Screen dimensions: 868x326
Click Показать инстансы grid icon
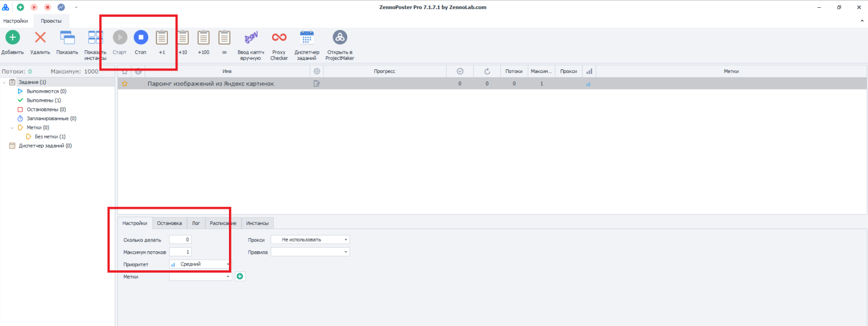point(95,38)
